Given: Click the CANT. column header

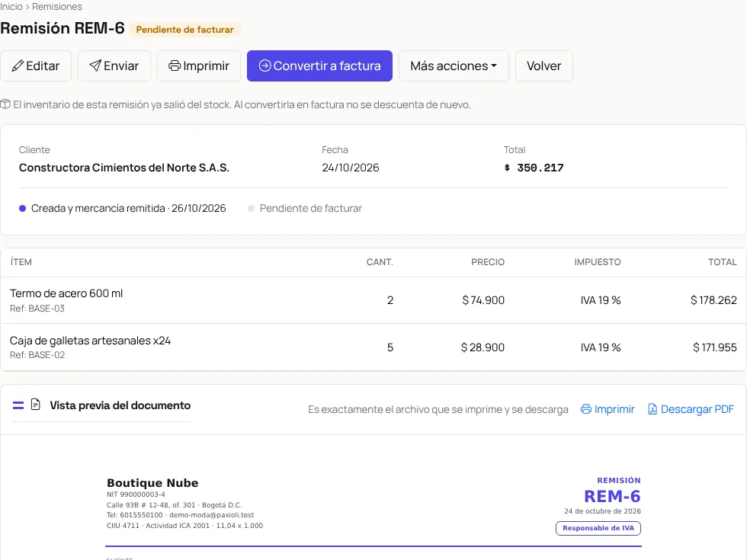Looking at the screenshot, I should (380, 262).
